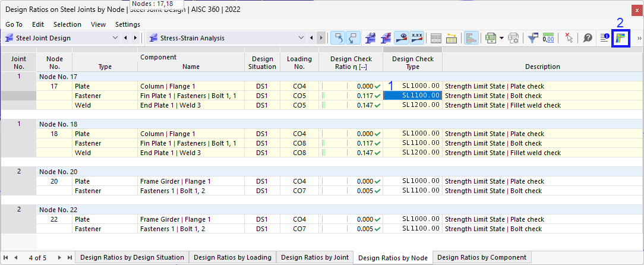Open result details icon with glasses beam
This screenshot has height=265, width=644.
371,38
